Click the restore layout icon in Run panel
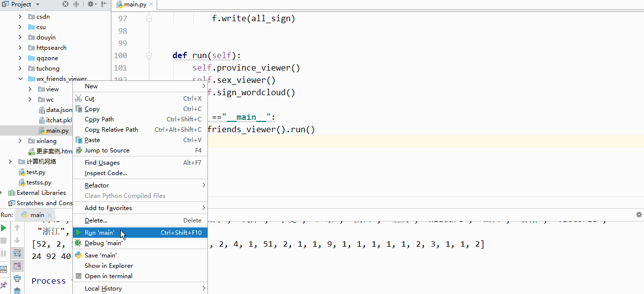 pyautogui.click(x=3, y=269)
